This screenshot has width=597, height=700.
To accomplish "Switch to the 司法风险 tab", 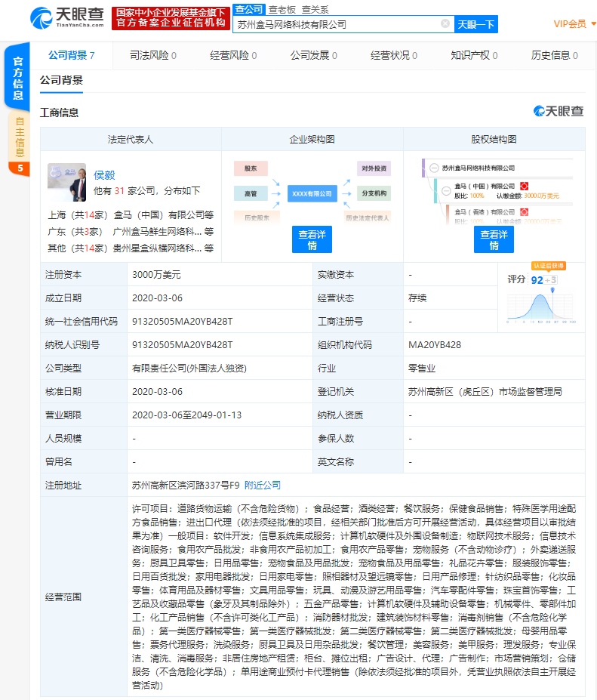I will click(153, 55).
